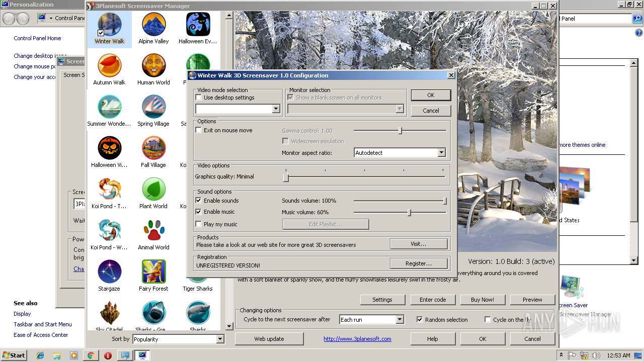Set Graphics quality slider handle

[286, 177]
